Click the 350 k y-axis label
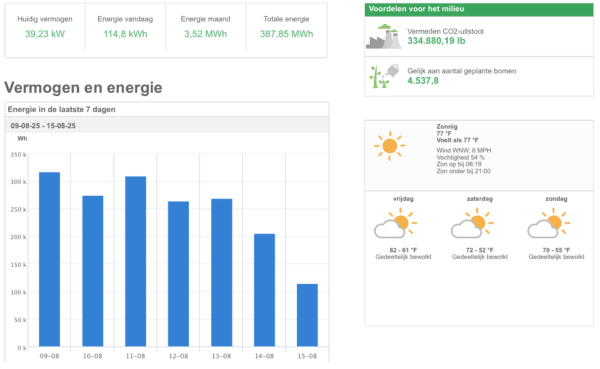 point(18,155)
